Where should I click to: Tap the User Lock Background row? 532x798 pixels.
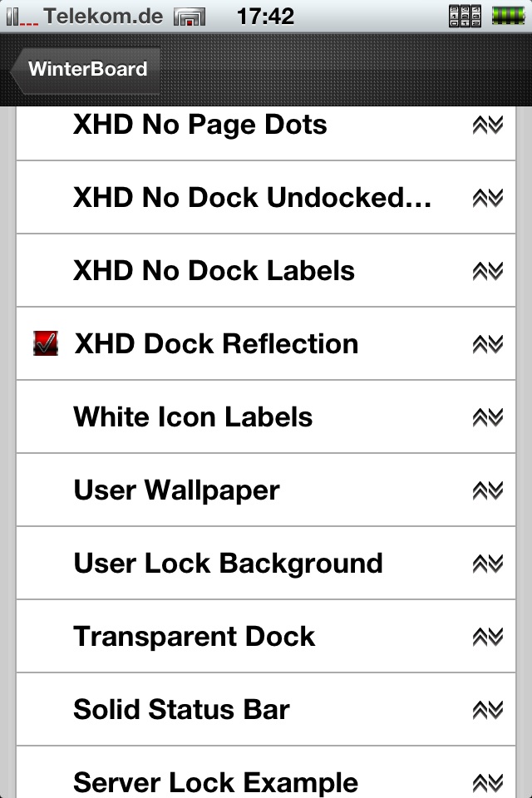[x=228, y=564]
